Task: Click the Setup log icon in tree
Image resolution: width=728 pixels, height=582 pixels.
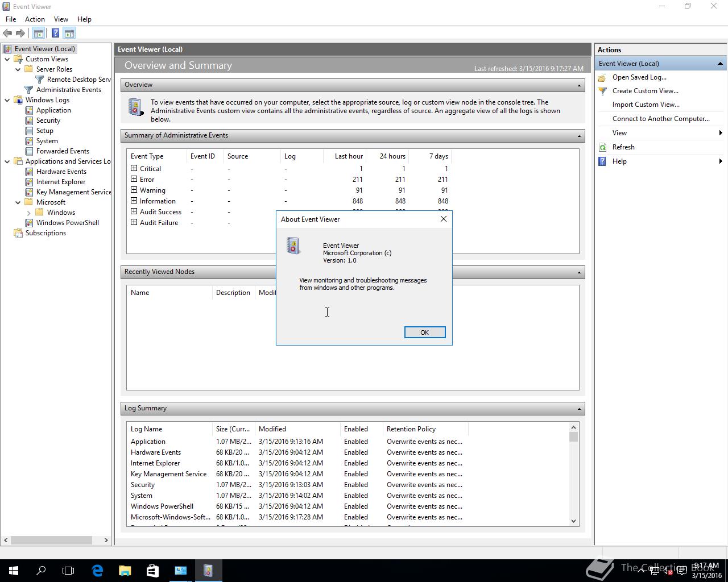Action: click(x=29, y=131)
